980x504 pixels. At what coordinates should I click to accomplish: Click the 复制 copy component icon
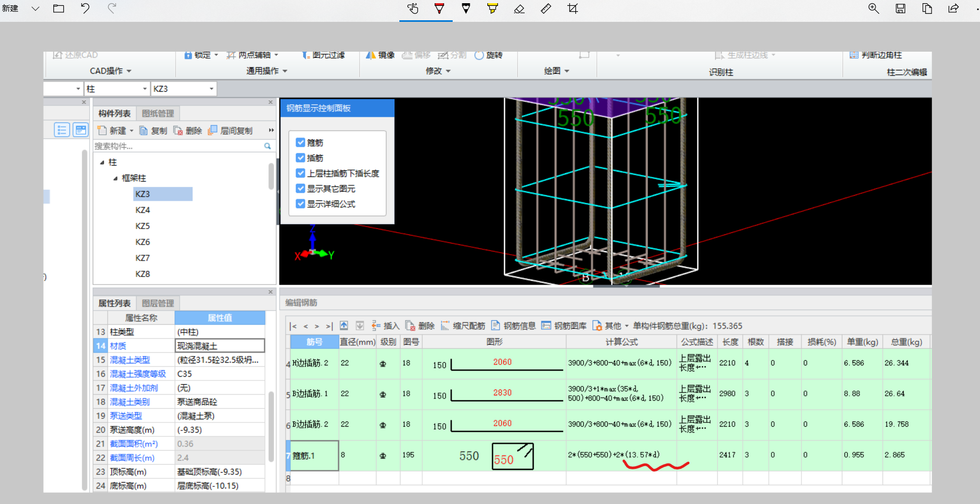[153, 131]
